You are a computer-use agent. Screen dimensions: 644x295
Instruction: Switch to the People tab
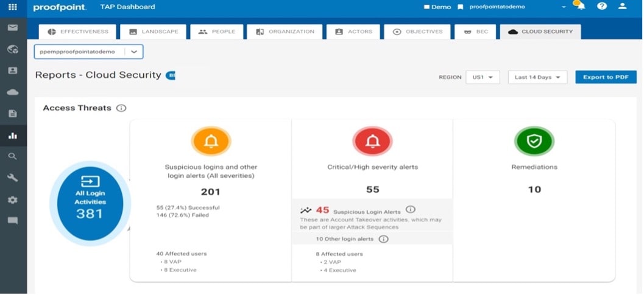pyautogui.click(x=216, y=32)
